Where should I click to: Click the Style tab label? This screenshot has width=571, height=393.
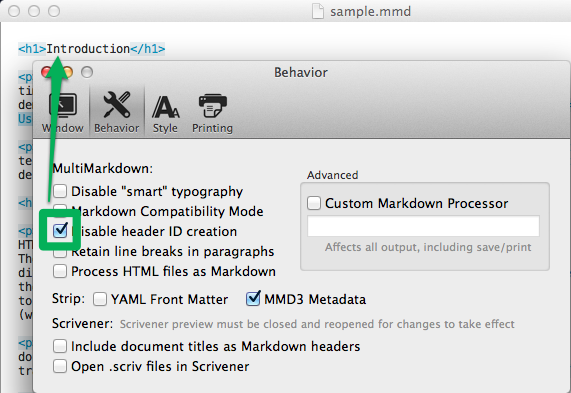[165, 128]
